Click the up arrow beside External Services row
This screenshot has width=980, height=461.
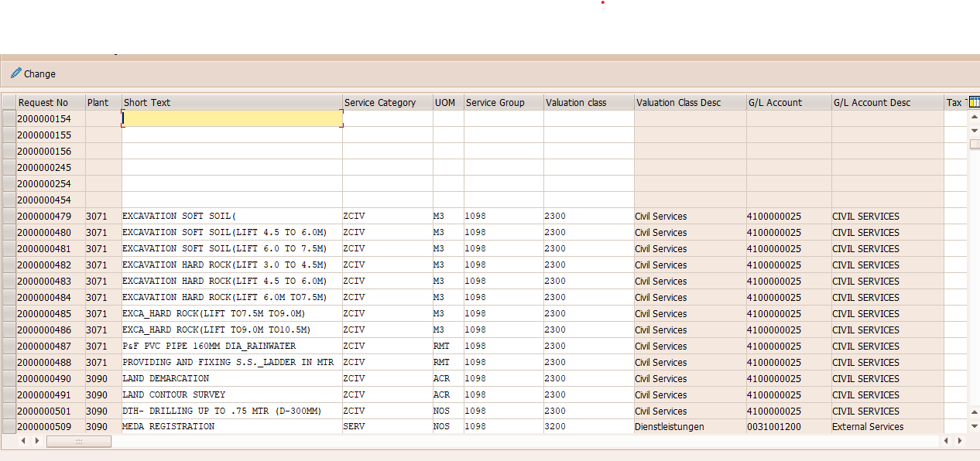coord(974,414)
